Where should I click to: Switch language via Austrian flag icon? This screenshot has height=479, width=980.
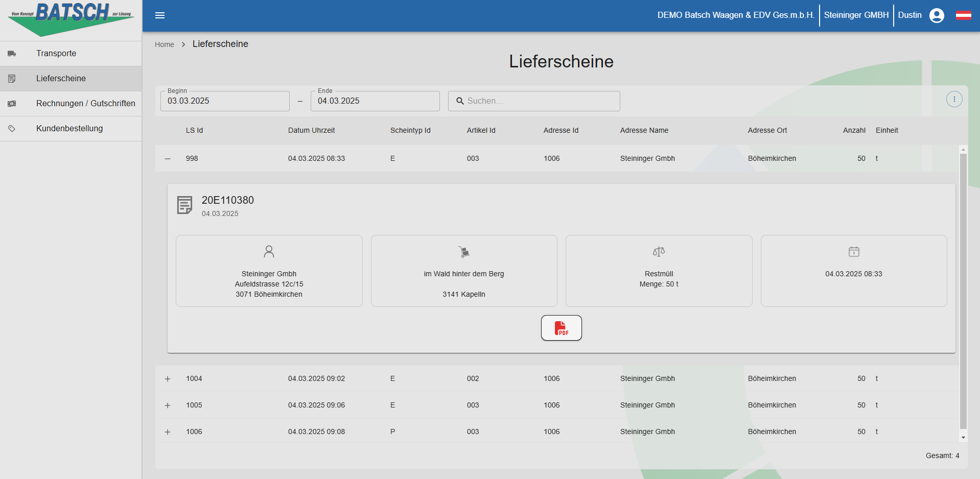coord(964,15)
